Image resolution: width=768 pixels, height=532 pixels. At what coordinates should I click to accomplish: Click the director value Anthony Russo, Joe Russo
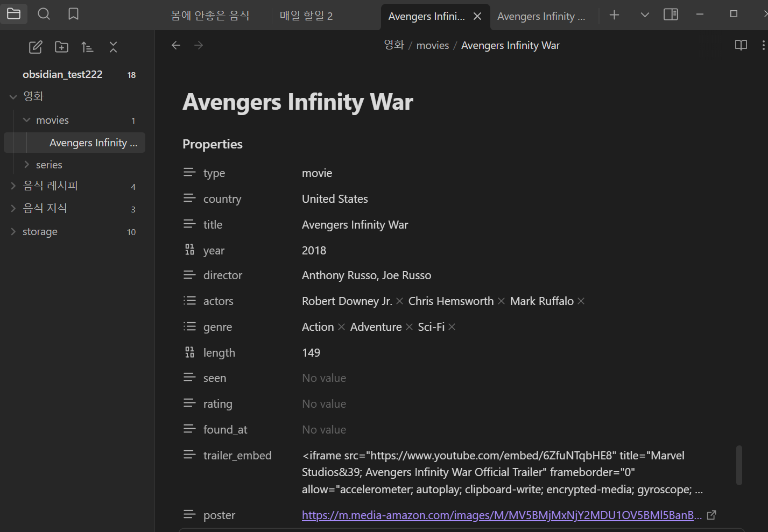pyautogui.click(x=367, y=275)
